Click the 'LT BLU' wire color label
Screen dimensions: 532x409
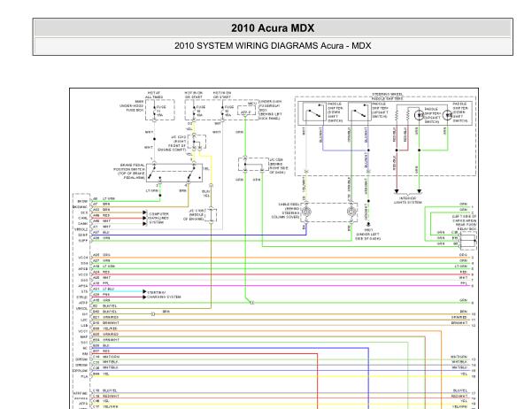click(x=109, y=289)
